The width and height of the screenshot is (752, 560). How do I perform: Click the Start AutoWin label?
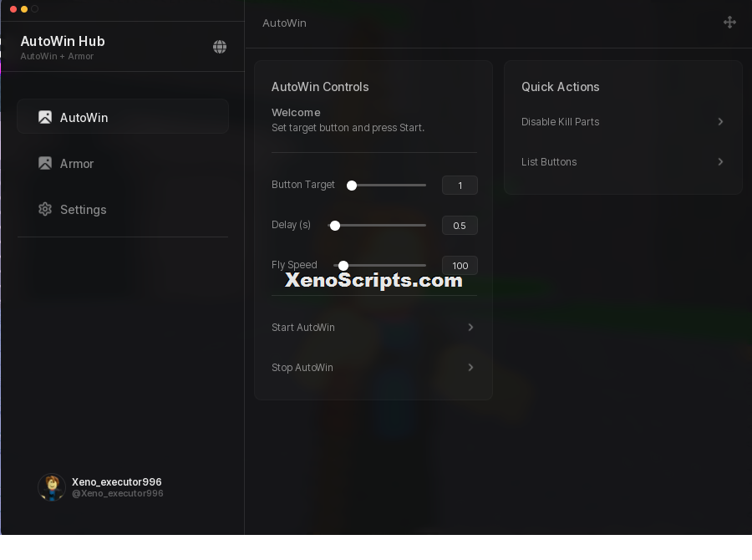pos(303,328)
